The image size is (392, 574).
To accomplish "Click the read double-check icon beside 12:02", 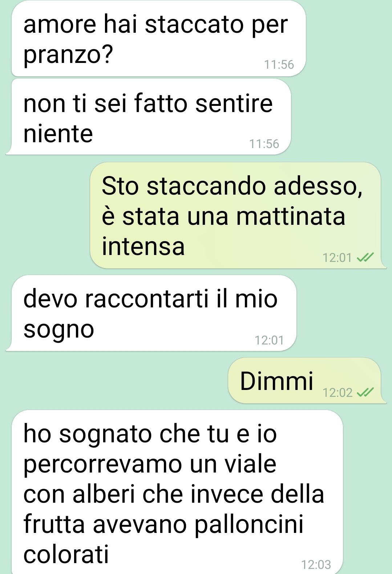I will point(365,392).
